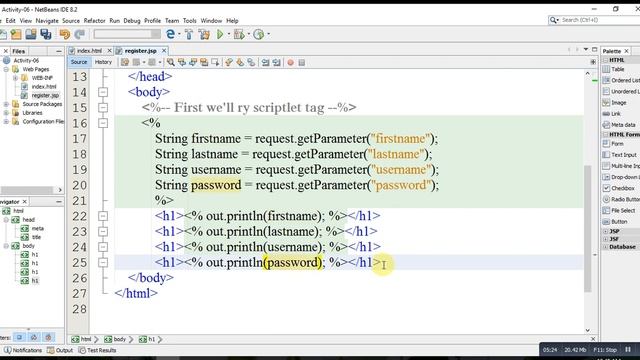
Task: Toggle Highlight Search in editor toolbar
Action: point(204,62)
